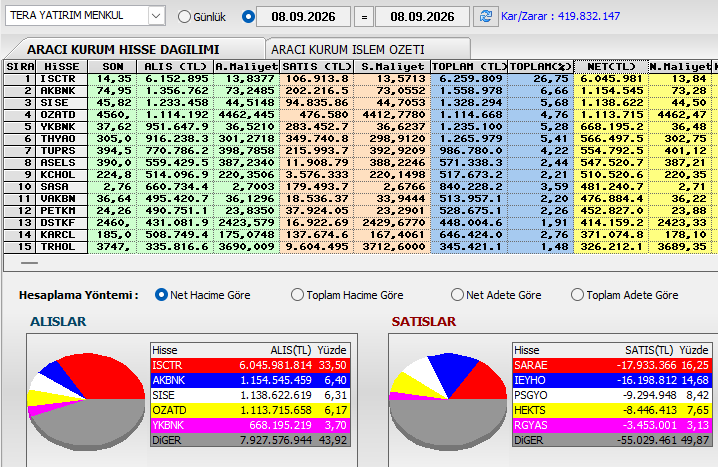Click RGYAS magenta row in SATISLAR legend
This screenshot has width=718, height=467.
tap(612, 425)
